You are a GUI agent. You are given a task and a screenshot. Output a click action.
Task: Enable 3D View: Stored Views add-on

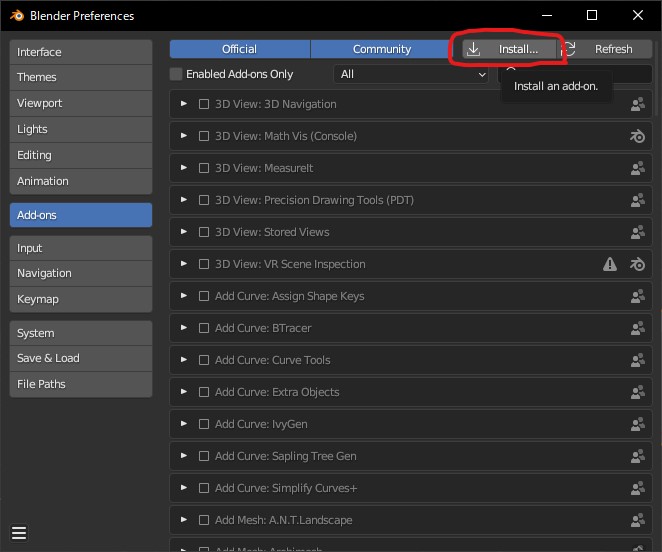[x=204, y=232]
